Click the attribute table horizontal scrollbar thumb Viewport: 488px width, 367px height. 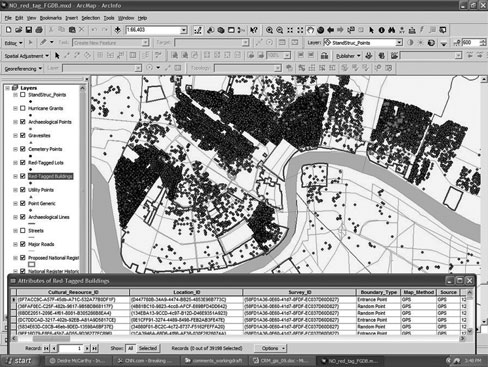(x=51, y=338)
